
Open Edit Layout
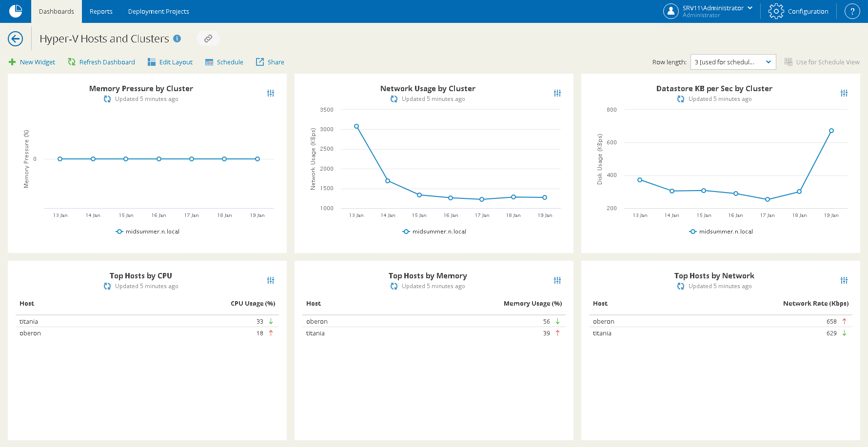pos(170,62)
